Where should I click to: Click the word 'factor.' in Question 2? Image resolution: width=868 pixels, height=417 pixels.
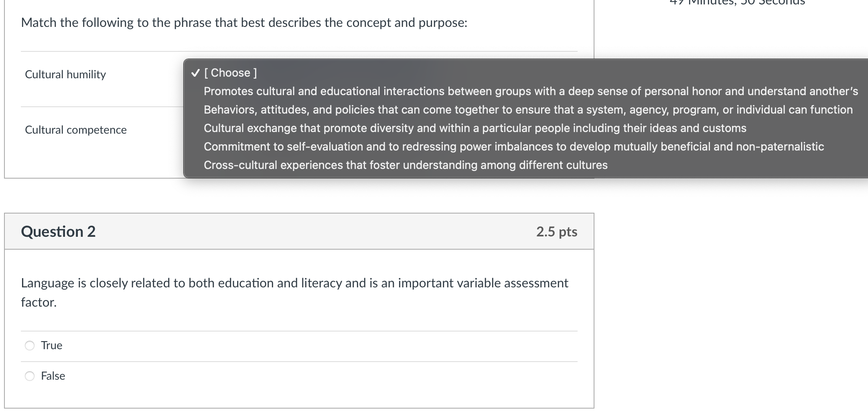(x=39, y=303)
